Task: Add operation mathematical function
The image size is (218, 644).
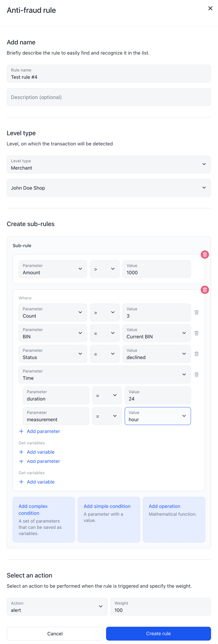Action: tap(174, 519)
